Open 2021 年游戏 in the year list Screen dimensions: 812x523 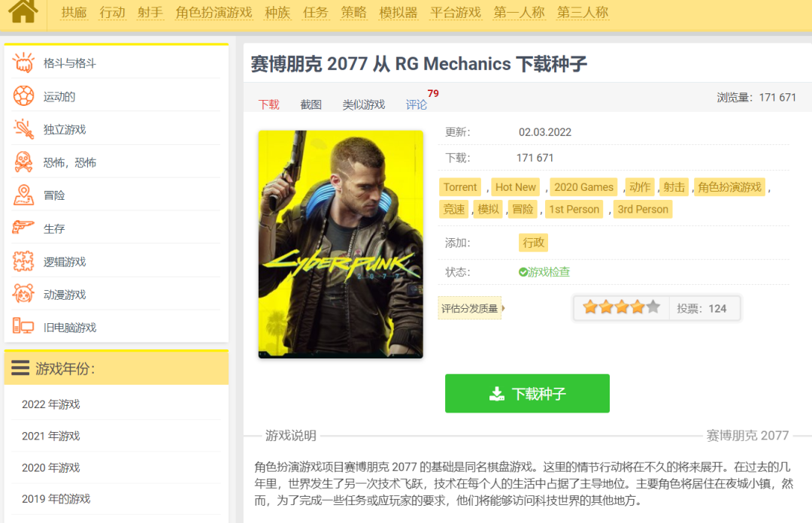tap(51, 436)
